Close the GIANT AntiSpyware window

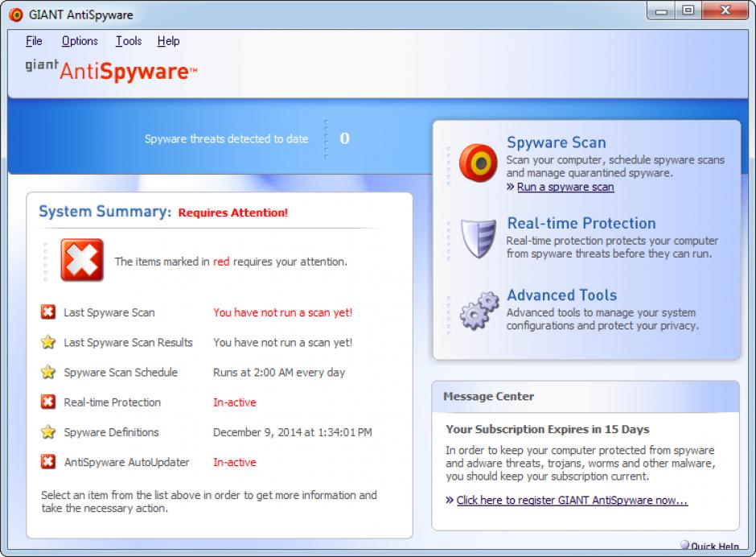click(x=725, y=10)
